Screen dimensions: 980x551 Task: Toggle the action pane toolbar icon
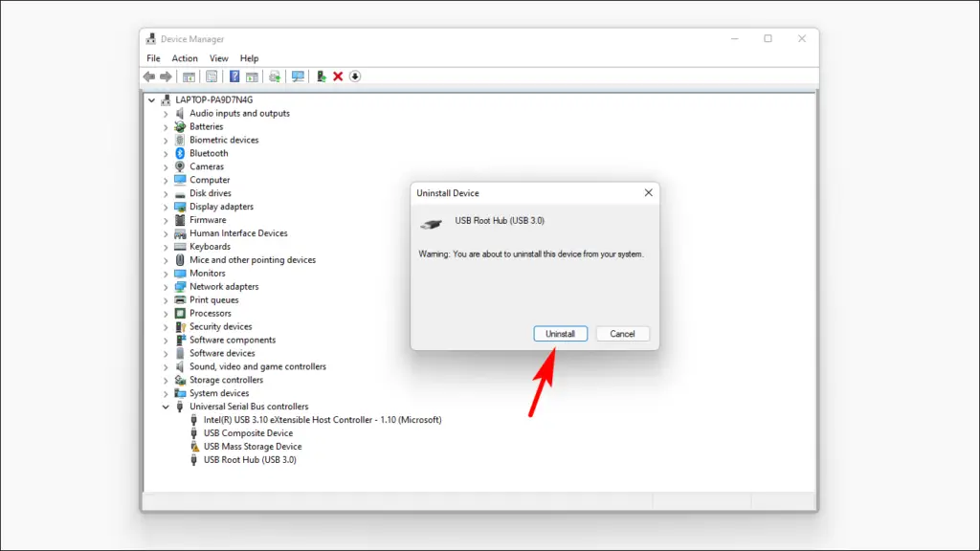[x=252, y=77]
